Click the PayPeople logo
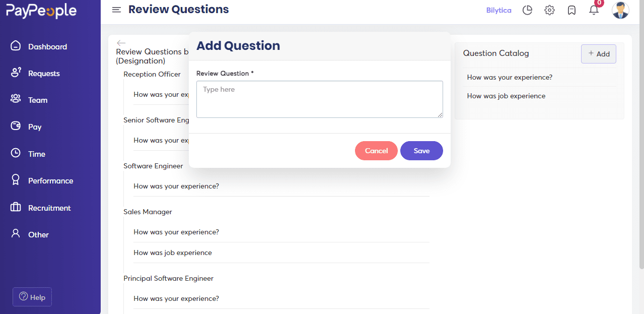Screen dimensions: 644x314 41,11
